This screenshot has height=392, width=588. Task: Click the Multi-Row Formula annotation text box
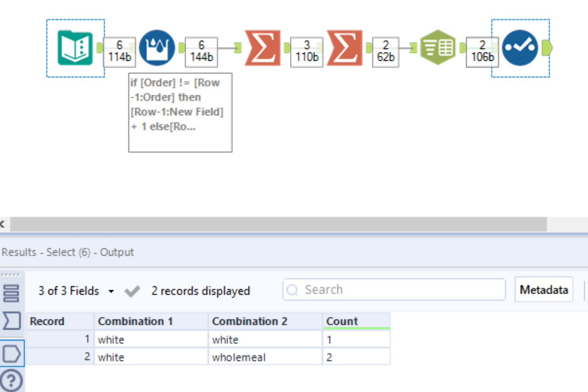point(180,113)
